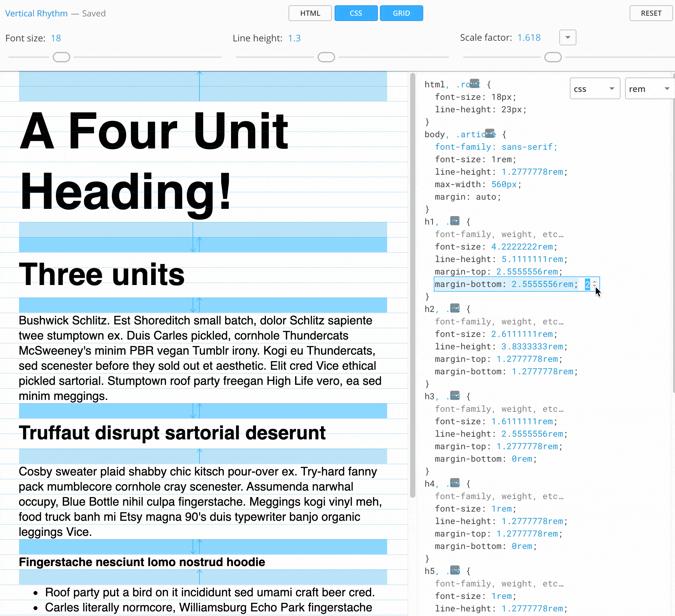Click the Line height slider handle
This screenshot has height=616, width=675.
pos(326,57)
